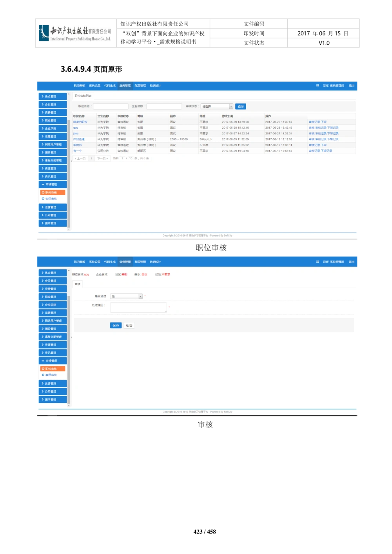Open the 是否通过 dropdown in the audit form
Image resolution: width=392 pixels, height=554 pixels.
(x=126, y=296)
